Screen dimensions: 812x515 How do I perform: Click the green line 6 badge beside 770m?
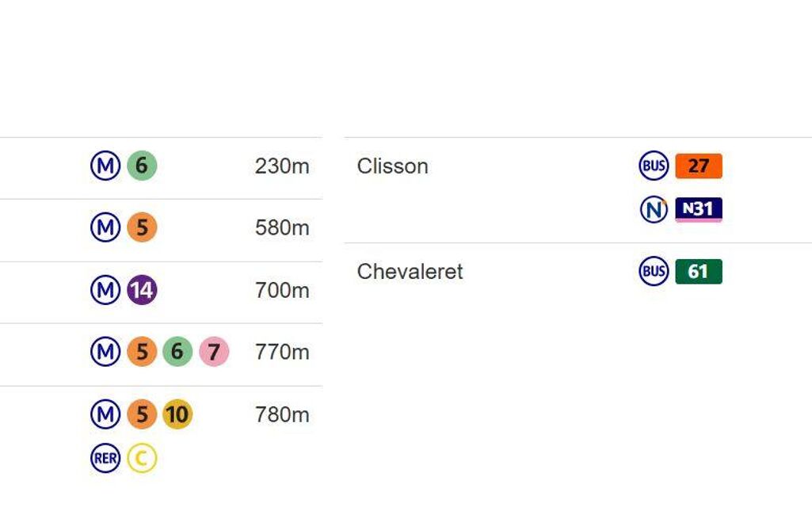(x=177, y=352)
